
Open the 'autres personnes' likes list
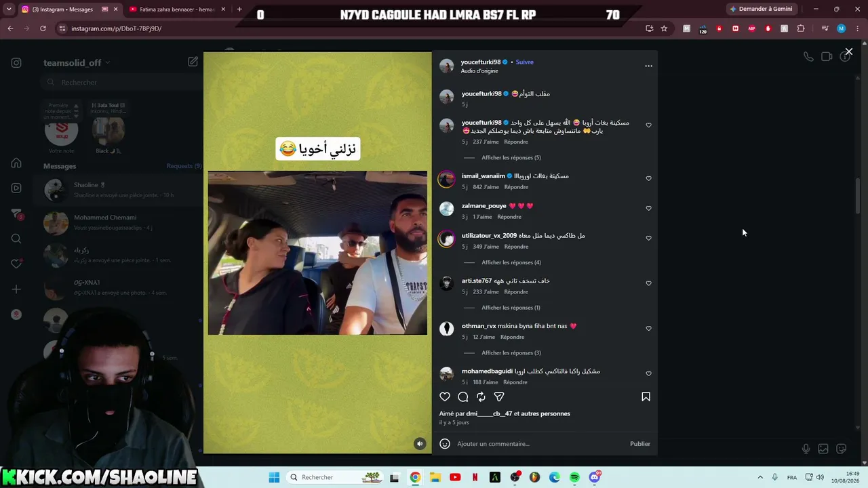pos(546,413)
